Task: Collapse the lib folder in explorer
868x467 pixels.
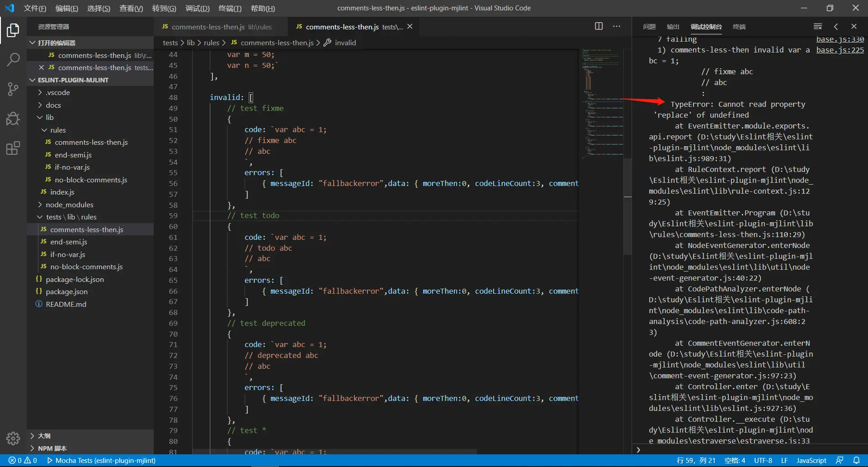Action: point(49,117)
